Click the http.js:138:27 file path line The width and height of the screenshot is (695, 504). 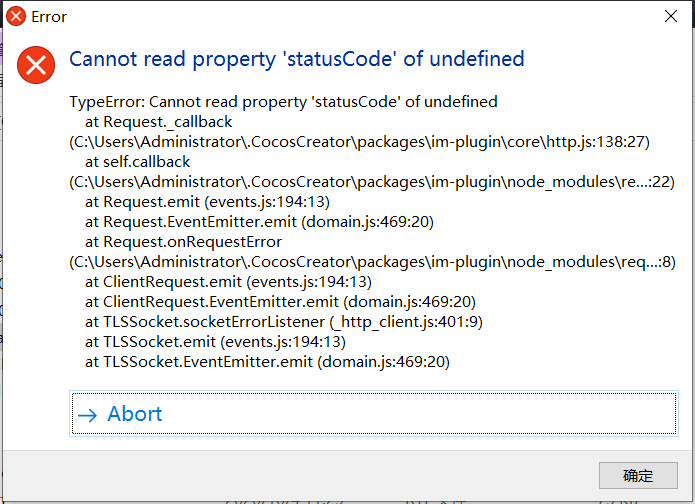coord(359,142)
